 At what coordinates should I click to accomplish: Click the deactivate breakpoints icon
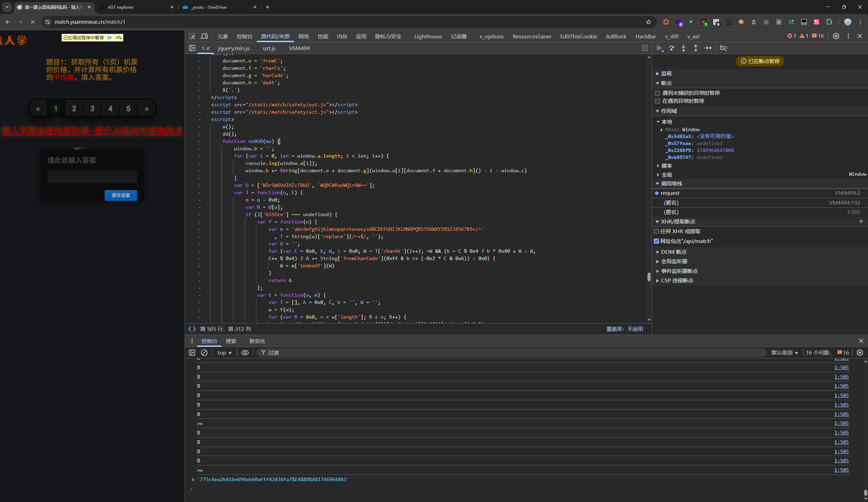coord(723,48)
